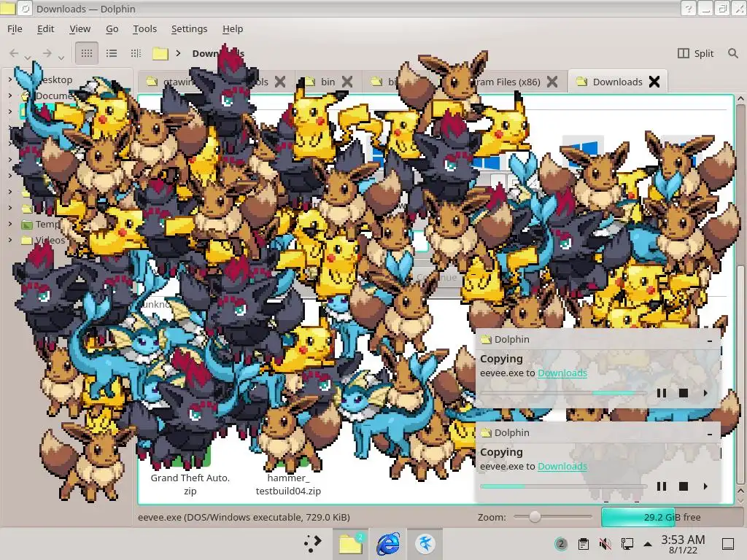747x560 pixels.
Task: Open the back history dropdown arrow
Action: pos(28,58)
